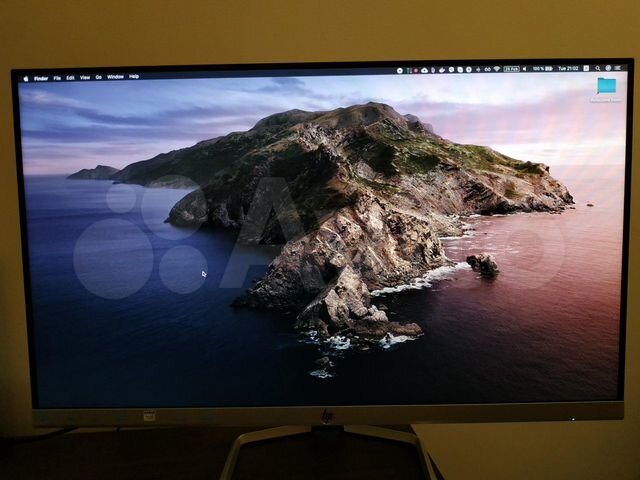
Task: Click the cloud upload menu bar icon
Action: (424, 70)
